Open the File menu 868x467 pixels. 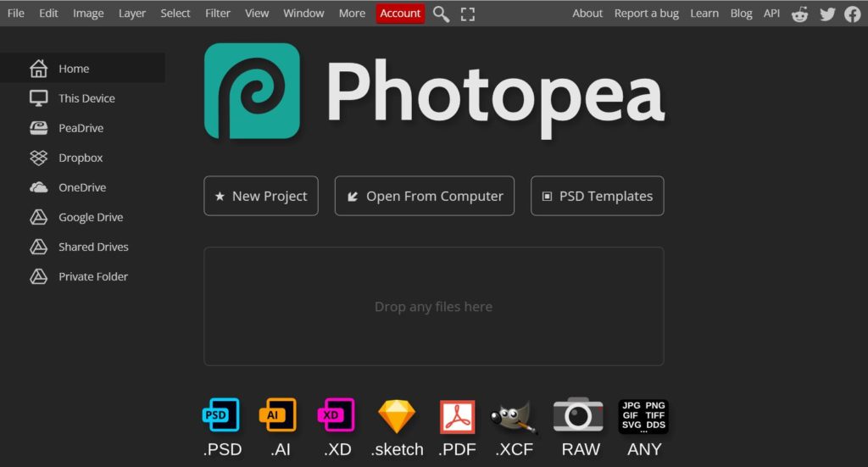tap(16, 14)
